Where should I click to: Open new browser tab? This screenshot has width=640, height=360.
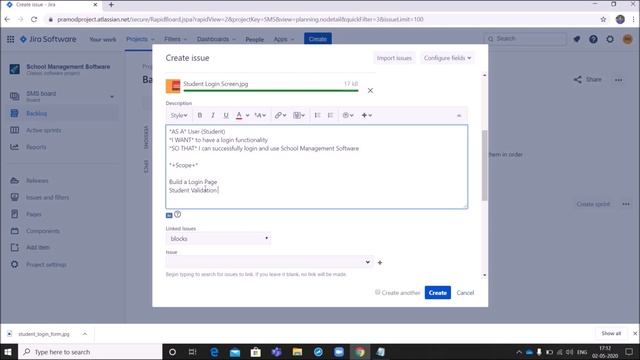[111, 5]
